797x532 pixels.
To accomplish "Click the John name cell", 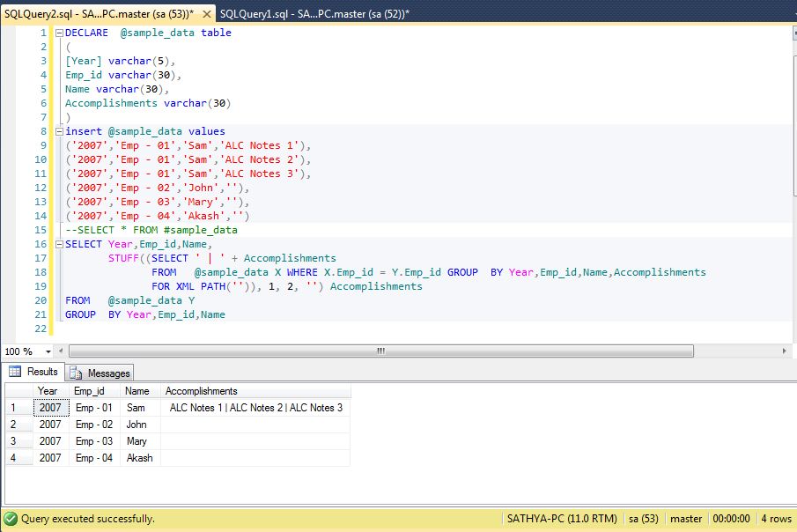I will point(140,425).
